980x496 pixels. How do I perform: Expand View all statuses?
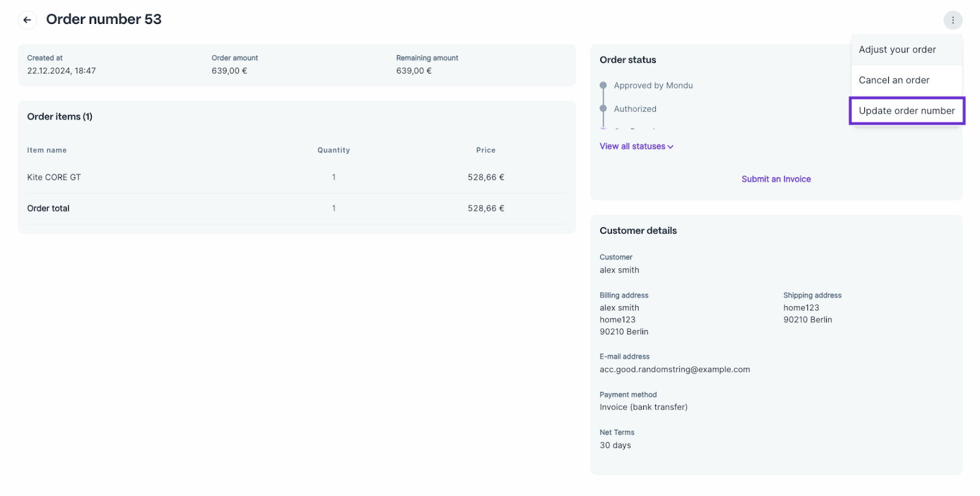click(636, 146)
